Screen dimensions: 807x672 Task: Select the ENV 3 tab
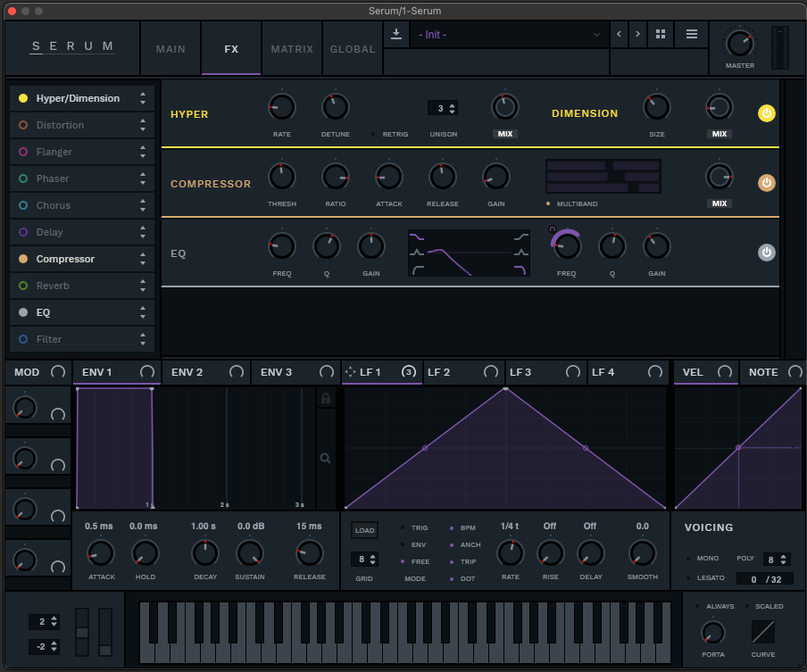296,372
